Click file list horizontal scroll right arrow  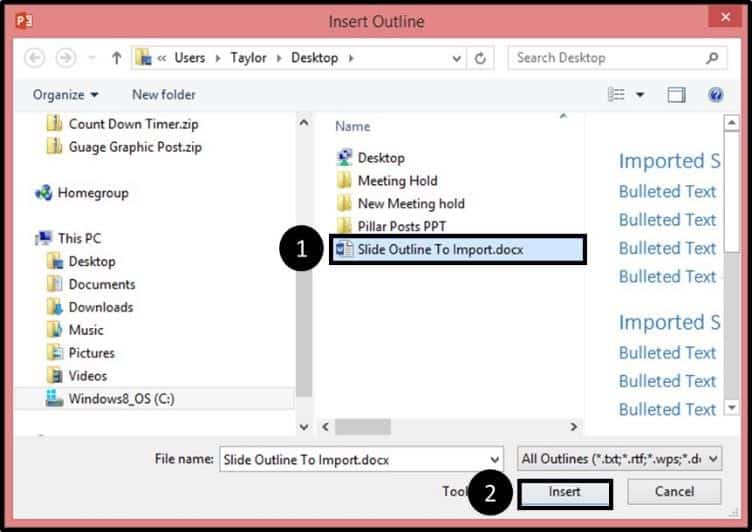(573, 426)
